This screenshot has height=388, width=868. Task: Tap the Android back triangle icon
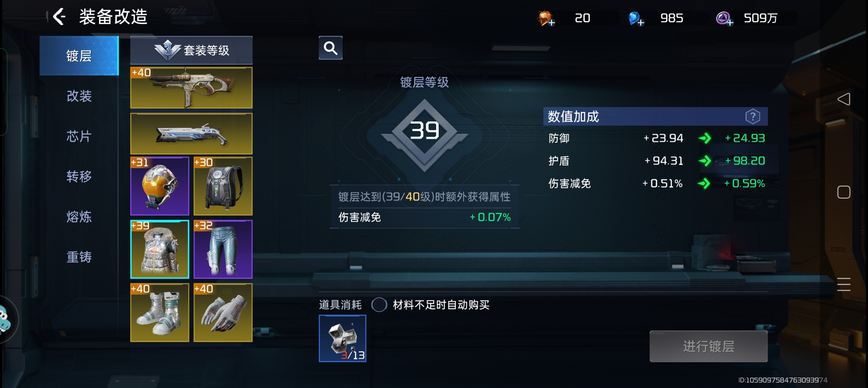click(x=843, y=99)
